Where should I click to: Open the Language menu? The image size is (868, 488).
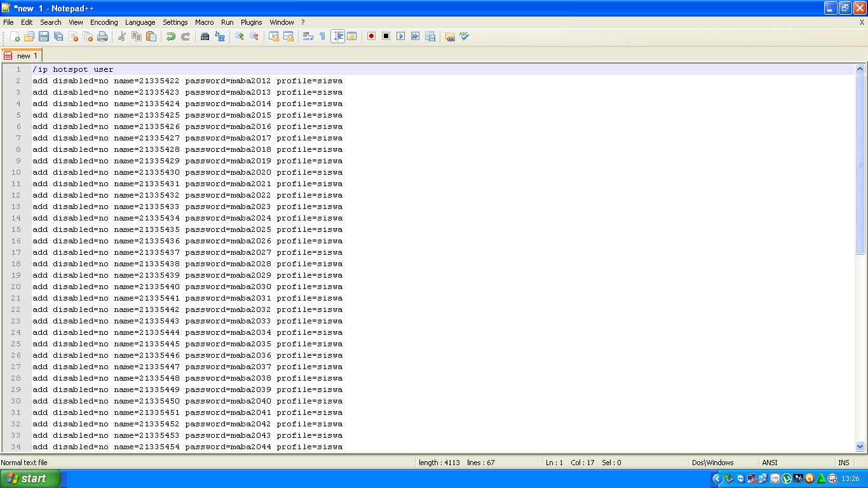pos(140,22)
